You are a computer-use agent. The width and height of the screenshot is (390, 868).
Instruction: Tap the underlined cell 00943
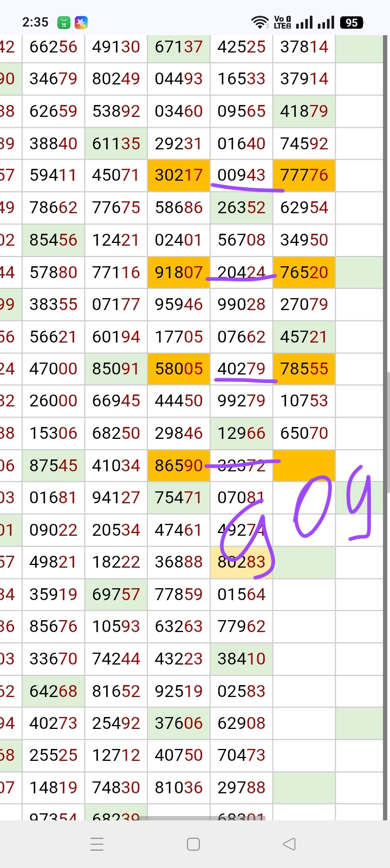pos(242,175)
